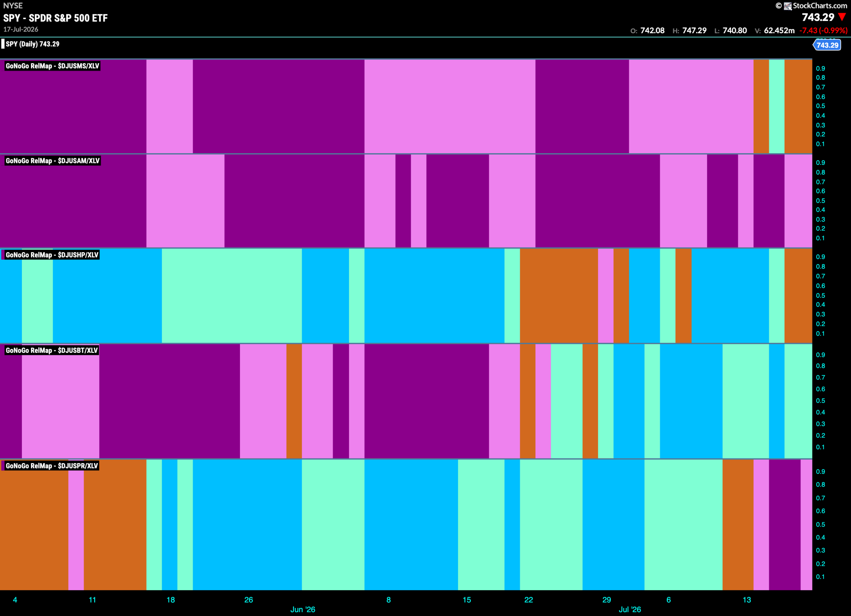The width and height of the screenshot is (851, 616).
Task: Click the StockCharts.com logo icon
Action: click(x=788, y=6)
